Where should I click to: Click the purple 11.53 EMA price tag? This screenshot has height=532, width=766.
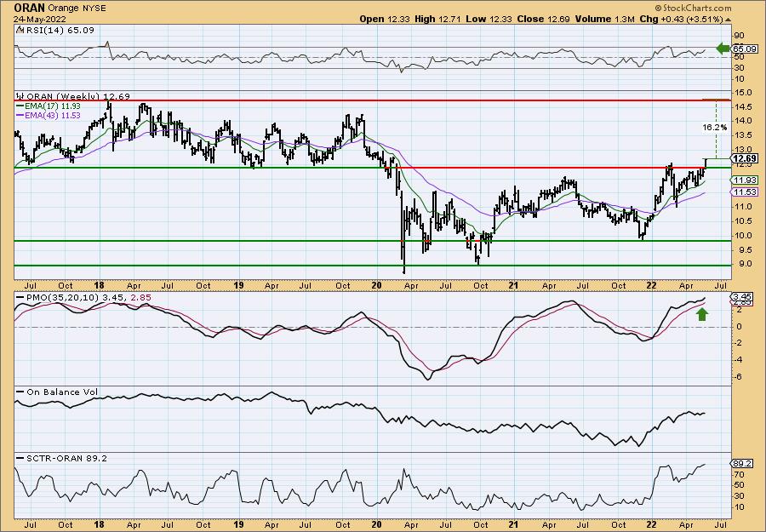point(744,192)
